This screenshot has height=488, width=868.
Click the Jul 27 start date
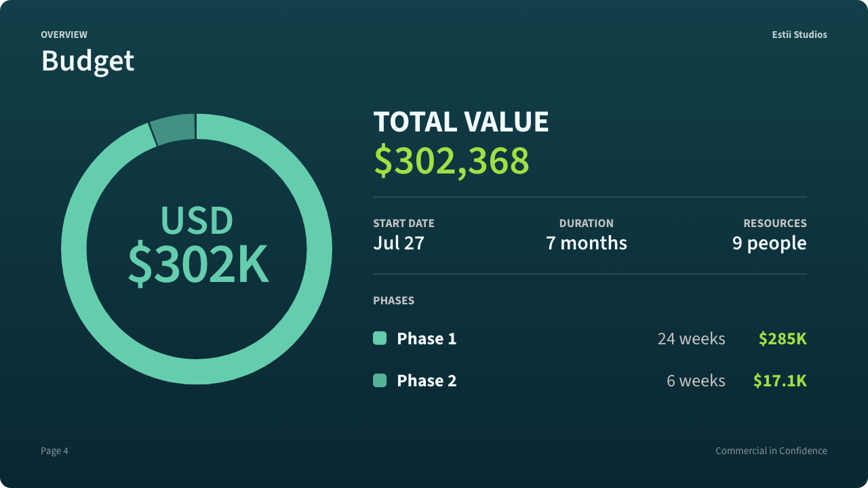click(399, 243)
